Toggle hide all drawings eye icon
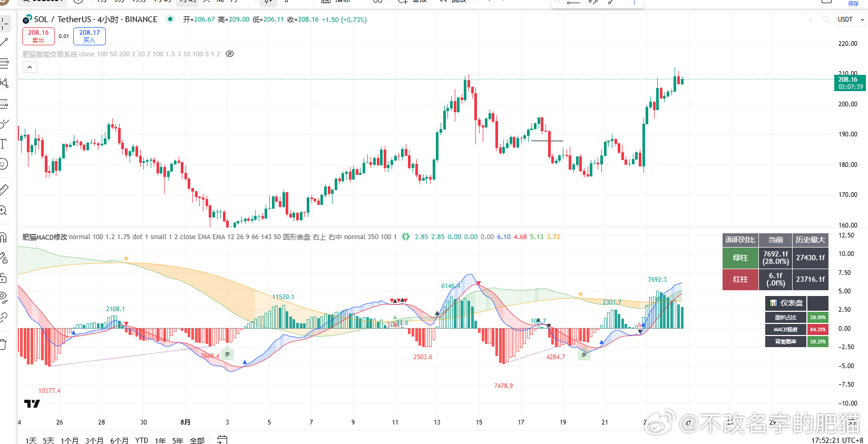The height and width of the screenshot is (444, 868). click(4, 298)
